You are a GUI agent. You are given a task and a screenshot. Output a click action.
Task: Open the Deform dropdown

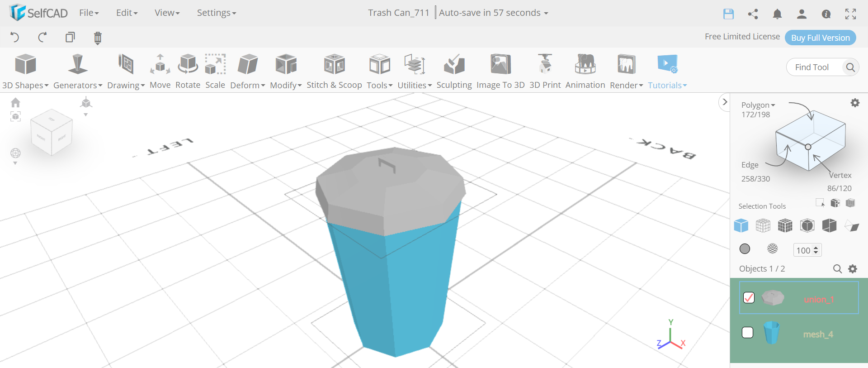coord(248,72)
